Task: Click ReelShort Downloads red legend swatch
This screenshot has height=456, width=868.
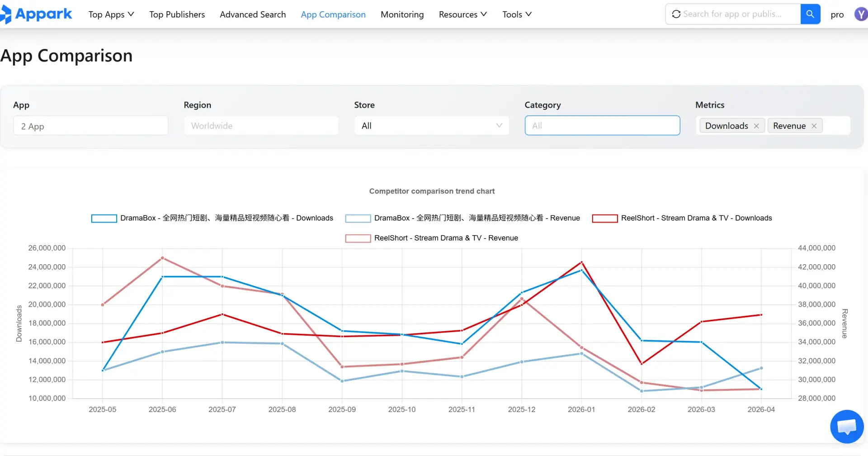Action: click(605, 218)
